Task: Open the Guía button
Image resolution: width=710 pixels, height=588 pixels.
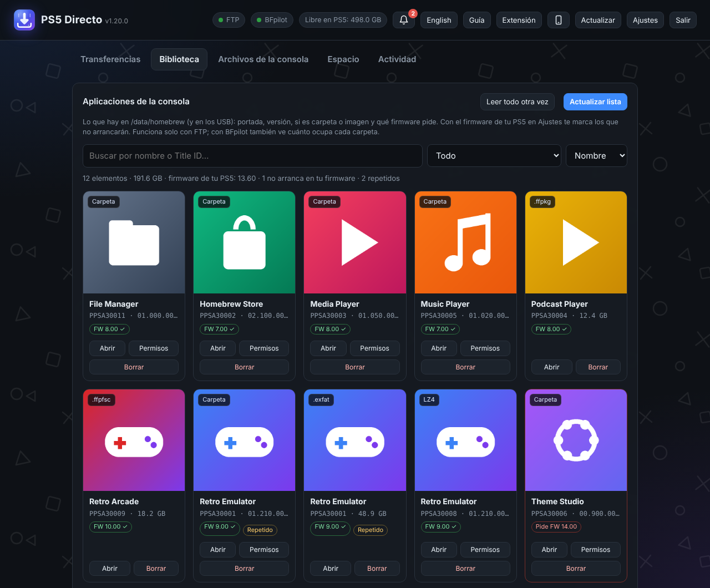Action: click(477, 20)
